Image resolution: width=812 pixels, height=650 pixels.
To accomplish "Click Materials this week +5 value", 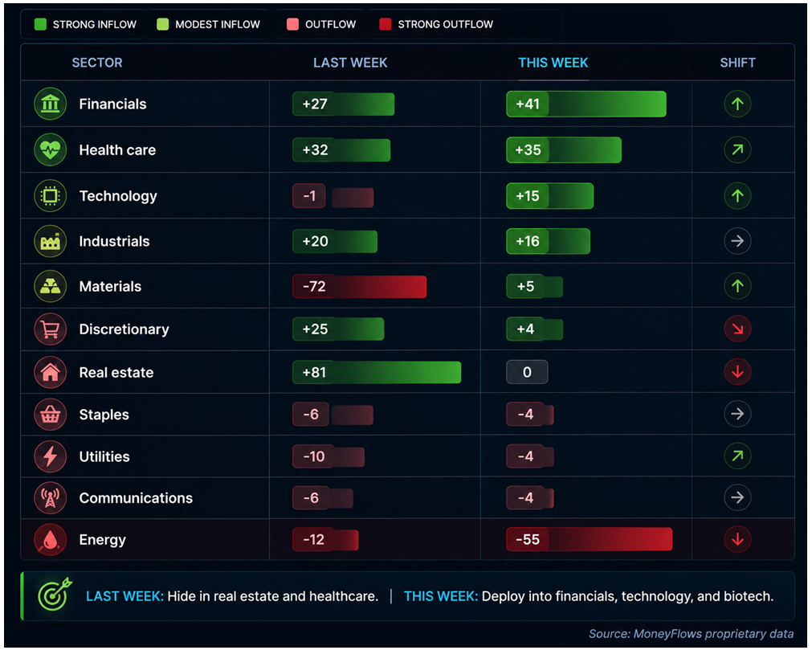I will [x=525, y=286].
